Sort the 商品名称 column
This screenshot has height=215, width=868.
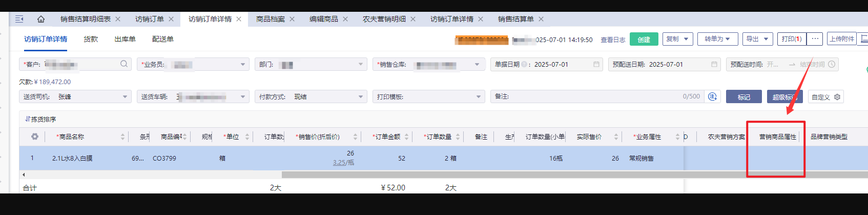click(x=122, y=137)
